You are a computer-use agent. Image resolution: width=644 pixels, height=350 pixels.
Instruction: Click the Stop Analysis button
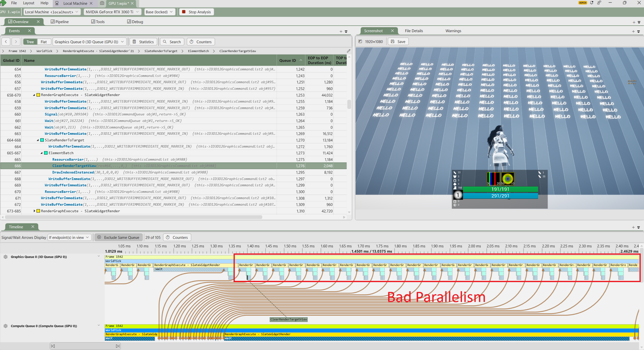coord(197,12)
